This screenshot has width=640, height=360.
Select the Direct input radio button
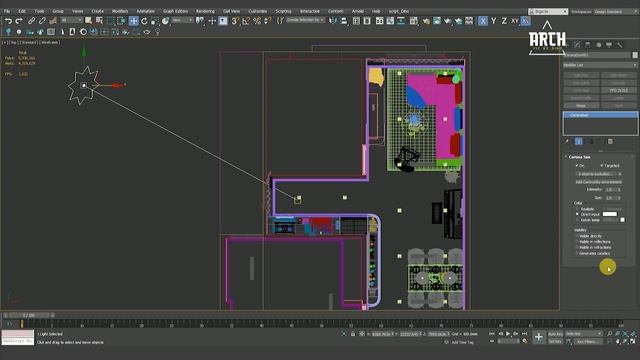click(577, 214)
